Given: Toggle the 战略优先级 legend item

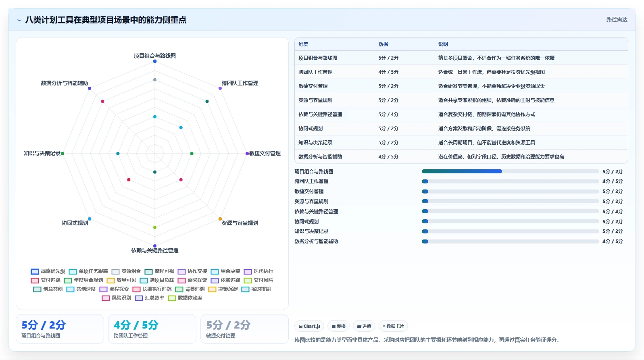Looking at the screenshot, I should tap(48, 271).
